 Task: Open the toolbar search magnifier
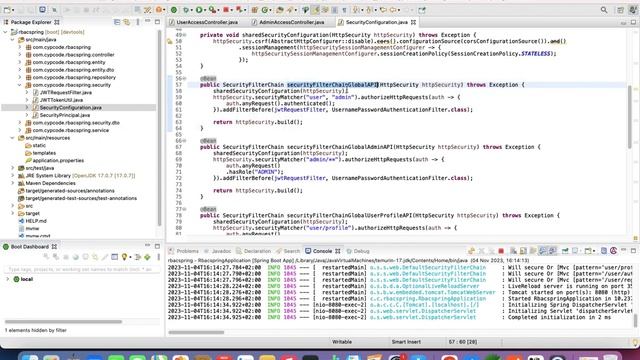(604, 10)
